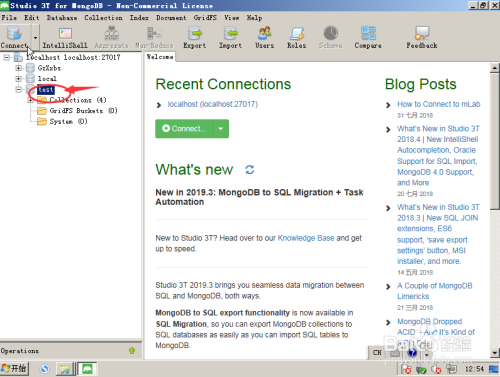Open the arrow beside the Connect toolbar icon
This screenshot has width=500, height=377.
click(35, 38)
